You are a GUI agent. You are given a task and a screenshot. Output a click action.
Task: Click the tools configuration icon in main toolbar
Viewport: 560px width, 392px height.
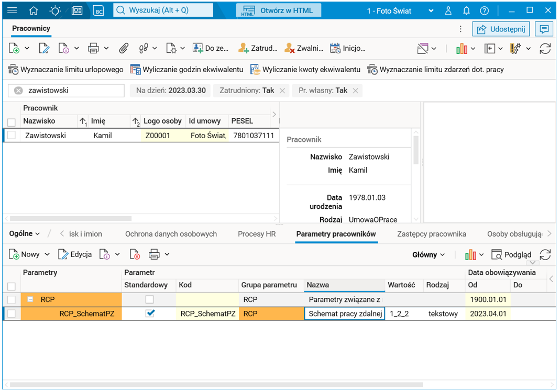pos(515,48)
